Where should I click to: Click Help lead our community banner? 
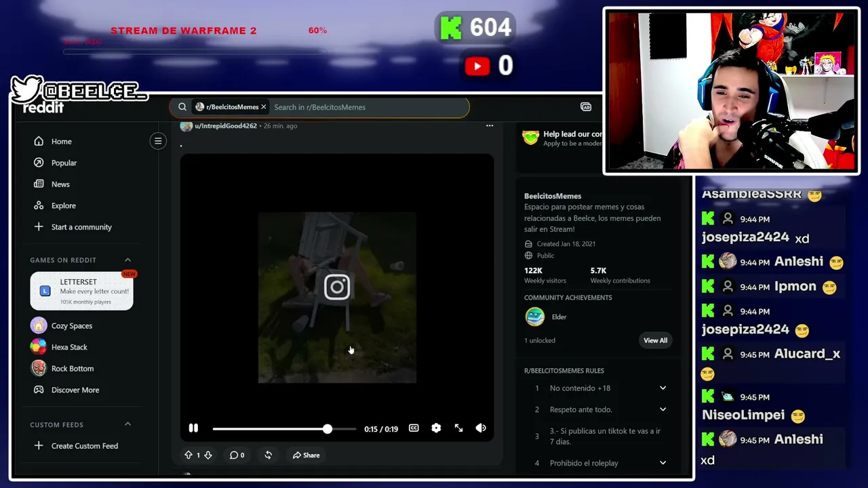[x=562, y=138]
